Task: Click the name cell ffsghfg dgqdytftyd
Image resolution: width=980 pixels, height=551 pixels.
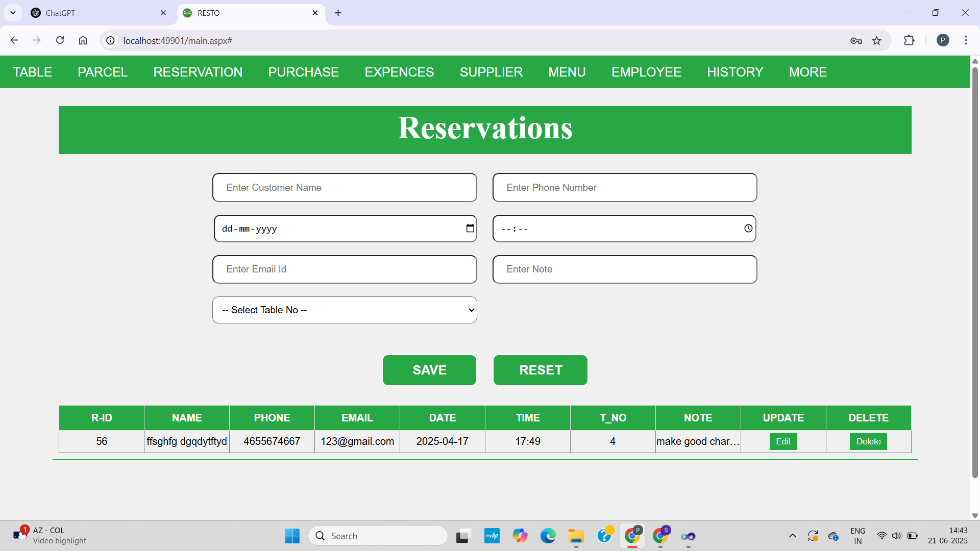Action: click(187, 441)
